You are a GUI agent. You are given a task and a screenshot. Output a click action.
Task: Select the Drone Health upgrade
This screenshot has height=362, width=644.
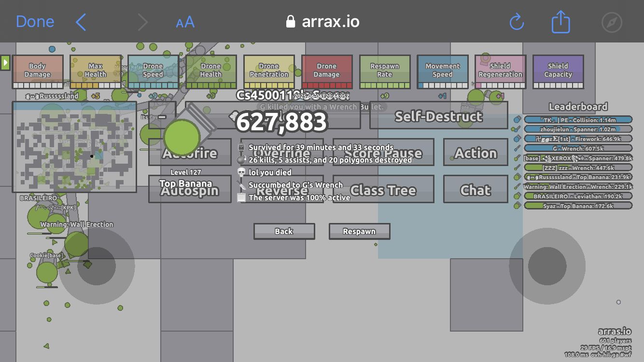(211, 72)
